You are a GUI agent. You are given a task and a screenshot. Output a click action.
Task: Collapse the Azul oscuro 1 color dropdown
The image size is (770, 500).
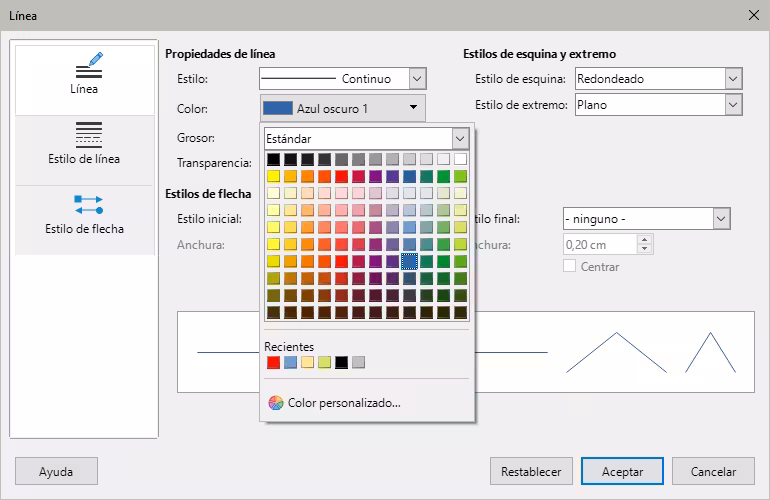[x=342, y=109]
